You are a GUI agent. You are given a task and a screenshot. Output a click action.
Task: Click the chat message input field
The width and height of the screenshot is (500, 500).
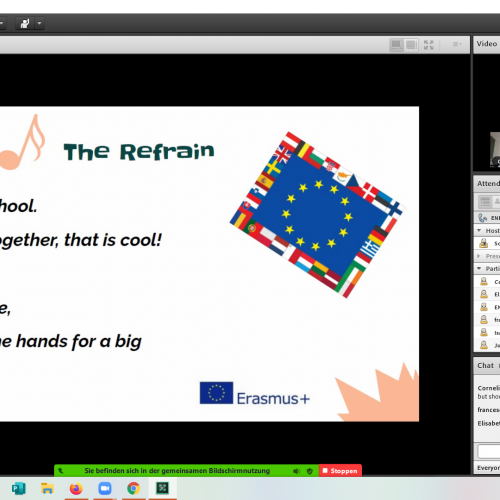[x=489, y=451]
